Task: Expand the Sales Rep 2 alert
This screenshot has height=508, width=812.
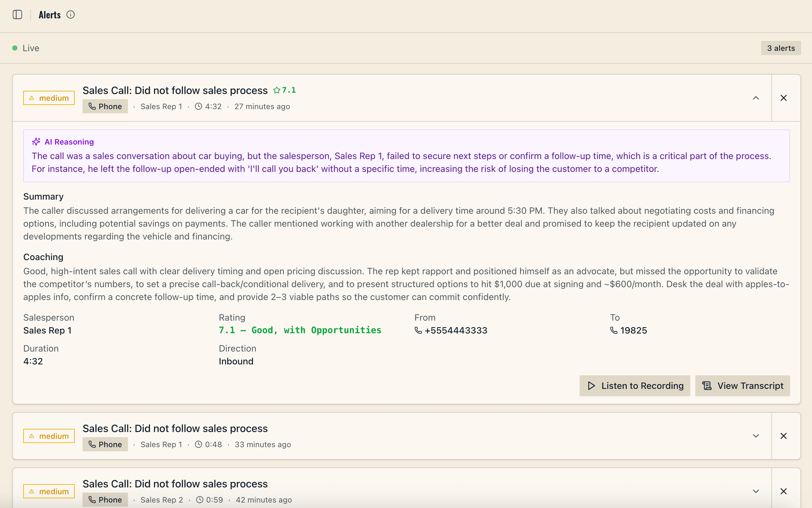Action: coord(756,491)
